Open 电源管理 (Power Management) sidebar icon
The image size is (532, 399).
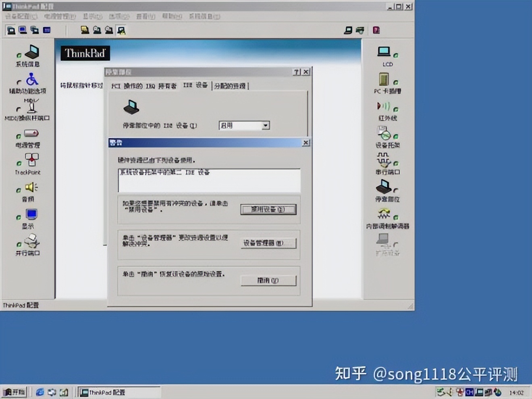coord(30,133)
